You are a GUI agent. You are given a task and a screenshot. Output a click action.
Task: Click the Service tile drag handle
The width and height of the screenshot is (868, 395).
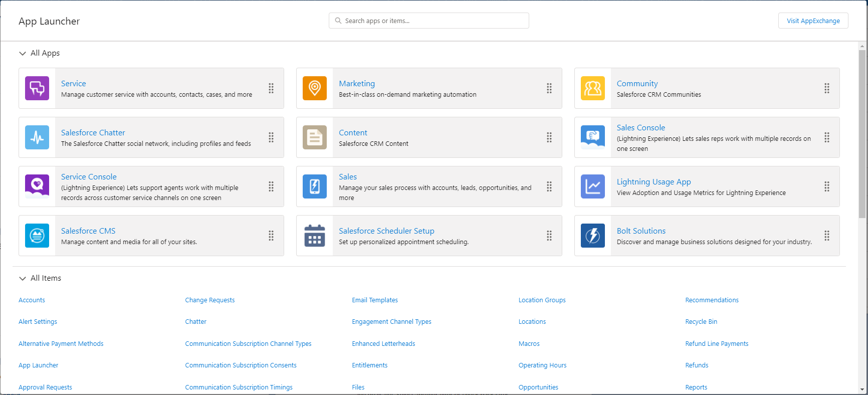(271, 88)
